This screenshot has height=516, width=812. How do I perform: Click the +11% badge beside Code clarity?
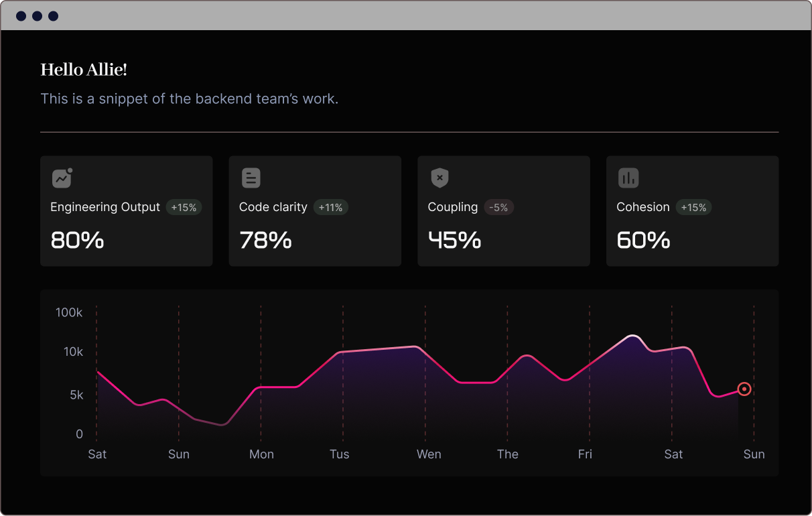pyautogui.click(x=331, y=208)
